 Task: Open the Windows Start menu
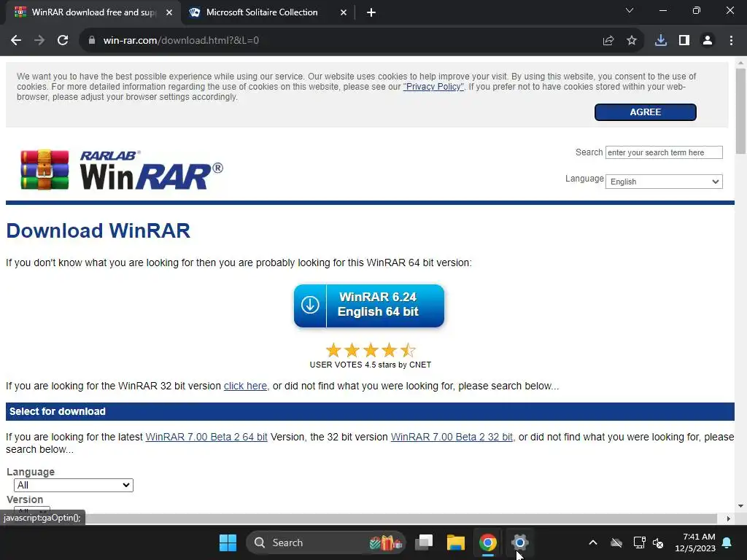point(228,542)
